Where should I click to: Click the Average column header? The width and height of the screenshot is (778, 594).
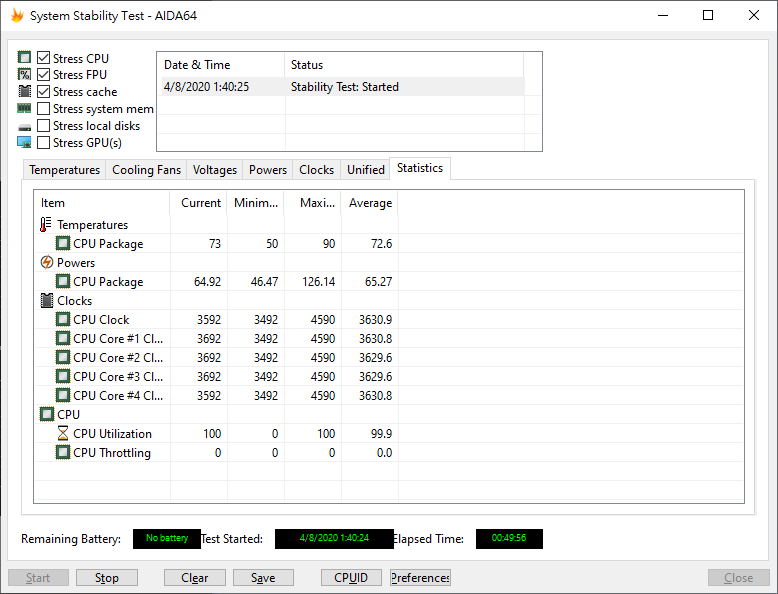pyautogui.click(x=370, y=203)
